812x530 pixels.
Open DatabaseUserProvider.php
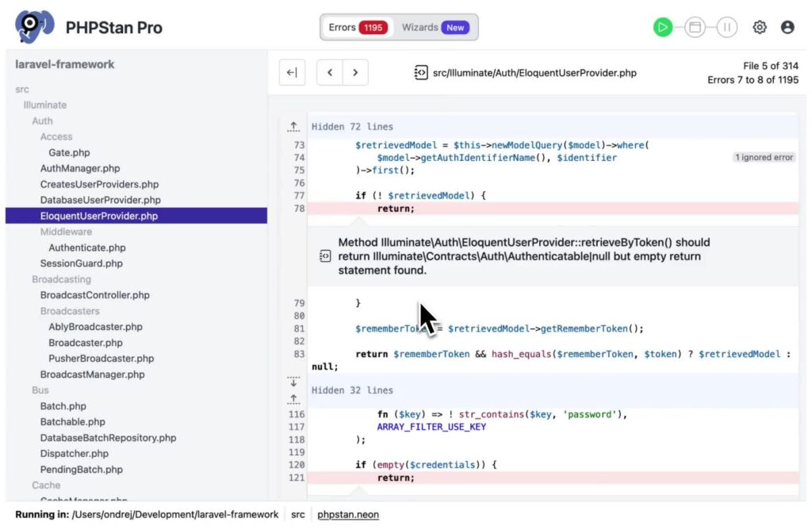click(x=101, y=200)
